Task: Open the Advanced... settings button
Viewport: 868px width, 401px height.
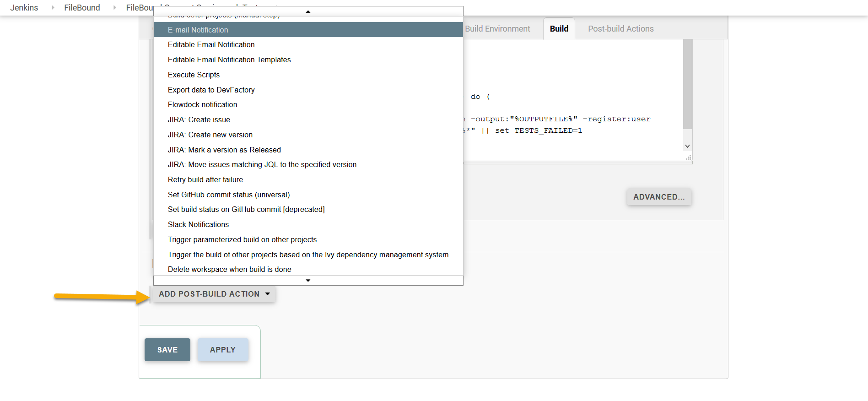Action: tap(659, 197)
